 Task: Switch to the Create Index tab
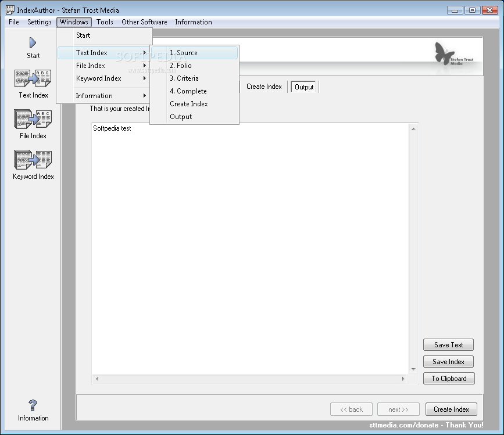pyautogui.click(x=264, y=87)
